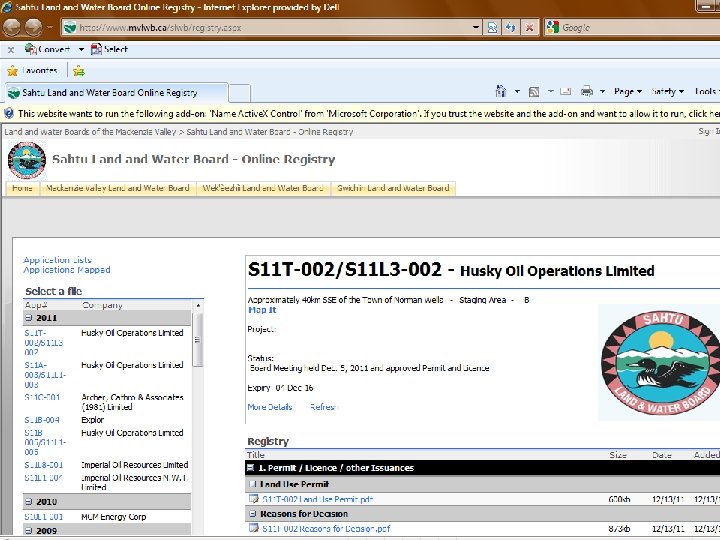The image size is (720, 540).
Task: Open the Applications Mapped link
Action: tap(67, 270)
